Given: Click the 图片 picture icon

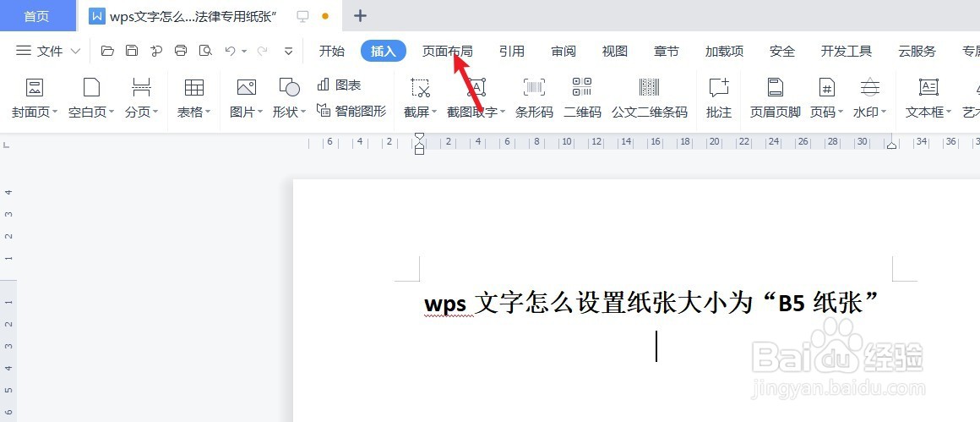Looking at the screenshot, I should coord(246,87).
